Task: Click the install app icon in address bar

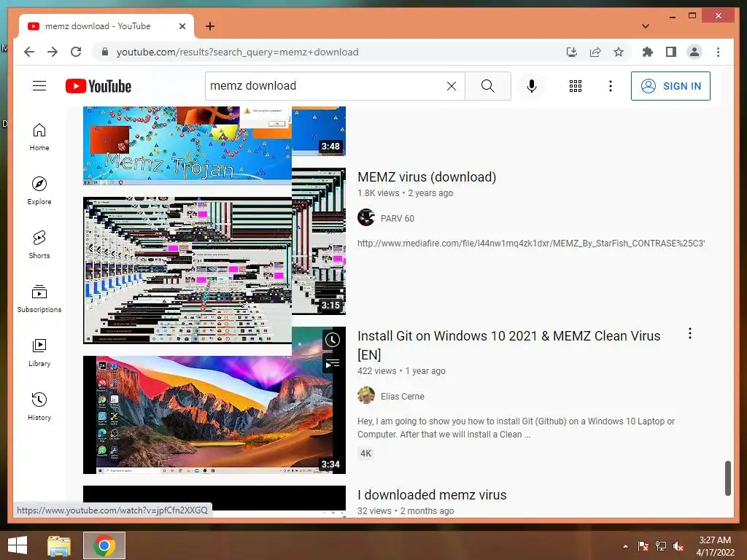Action: click(x=572, y=52)
